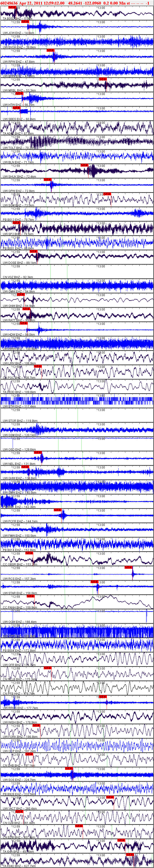The image size is (154, 868).
Task: Select the UW HTW EHZ 56.7km label
Action: point(18,105)
